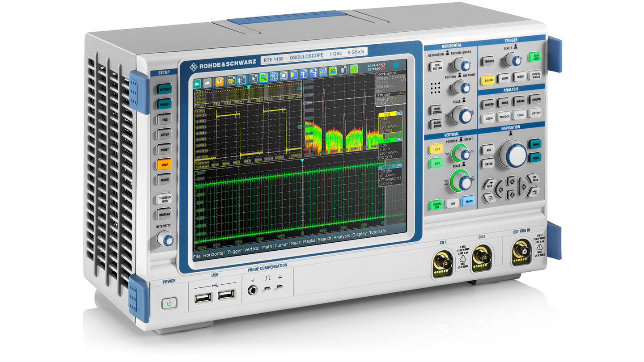644x362 pixels.
Task: Select the green zoom magnifier tool
Action: click(x=263, y=77)
